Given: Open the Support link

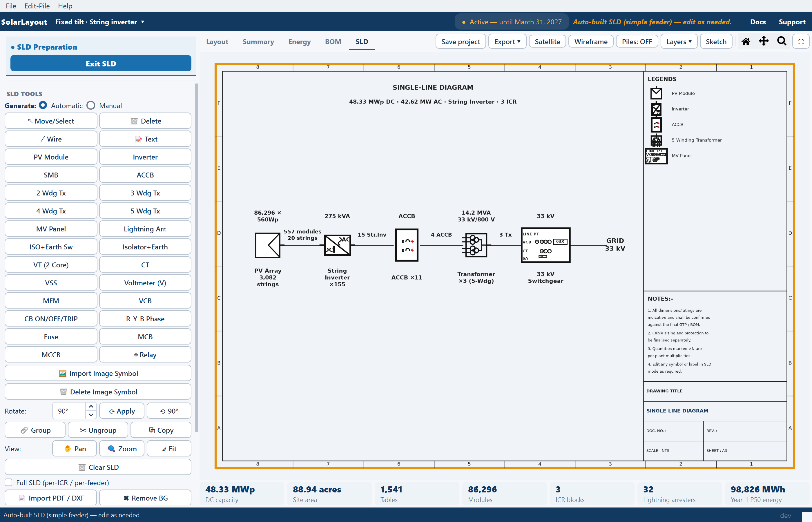Looking at the screenshot, I should tap(792, 22).
